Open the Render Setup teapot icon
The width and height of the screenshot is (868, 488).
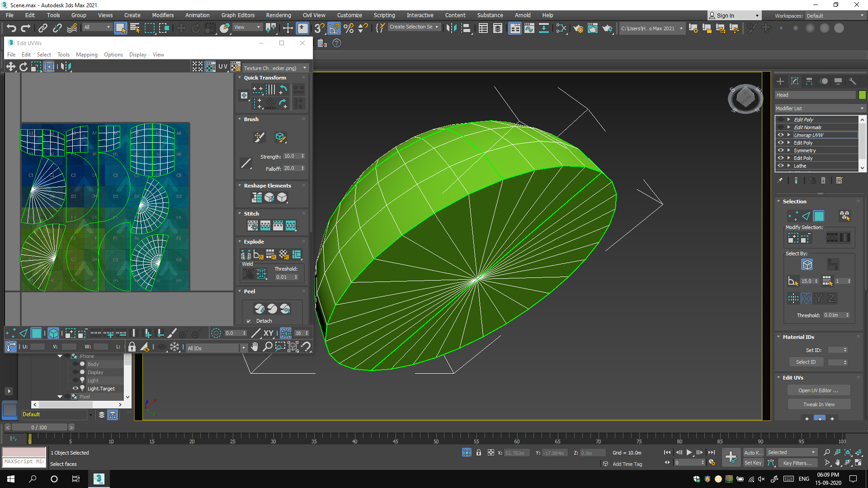pos(578,28)
